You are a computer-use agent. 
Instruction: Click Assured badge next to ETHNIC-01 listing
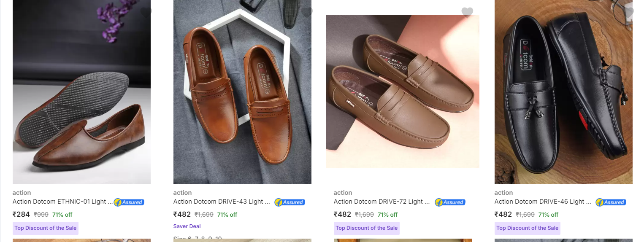pyautogui.click(x=129, y=202)
